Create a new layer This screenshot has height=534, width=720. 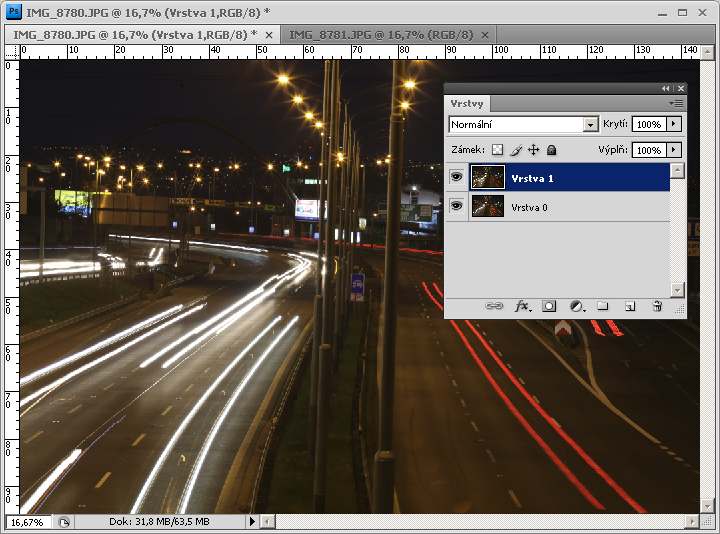(x=630, y=306)
